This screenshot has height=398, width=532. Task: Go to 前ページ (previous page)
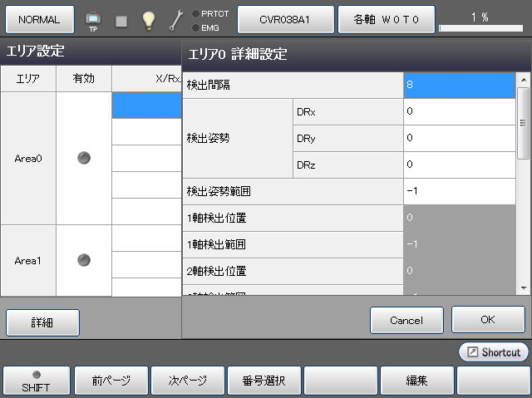111,381
